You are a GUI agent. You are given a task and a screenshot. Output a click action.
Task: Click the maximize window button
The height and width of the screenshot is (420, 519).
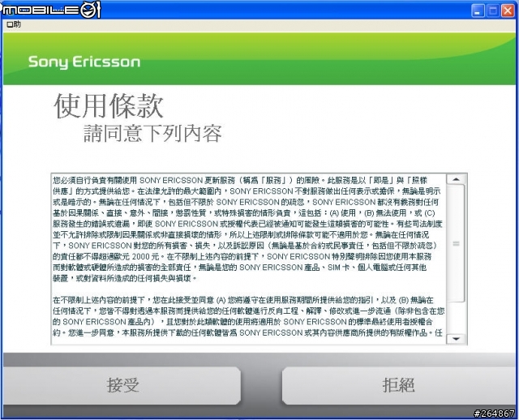pyautogui.click(x=492, y=11)
